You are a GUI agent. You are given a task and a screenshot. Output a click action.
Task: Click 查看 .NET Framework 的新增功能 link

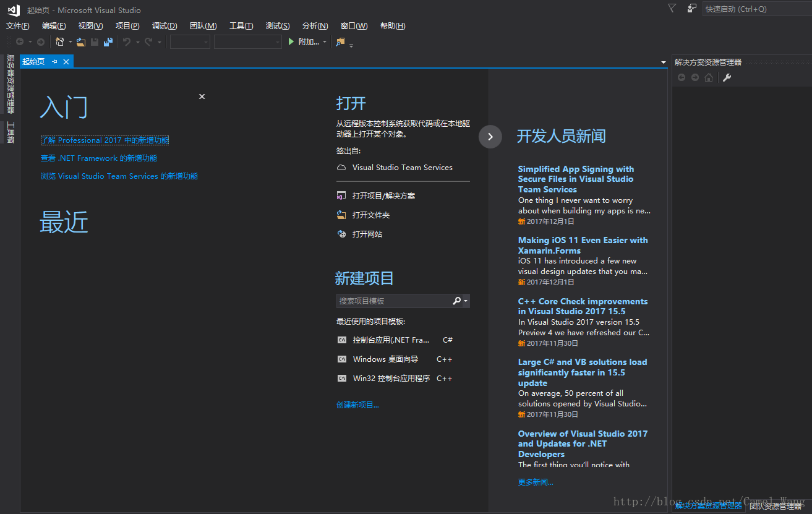(99, 158)
